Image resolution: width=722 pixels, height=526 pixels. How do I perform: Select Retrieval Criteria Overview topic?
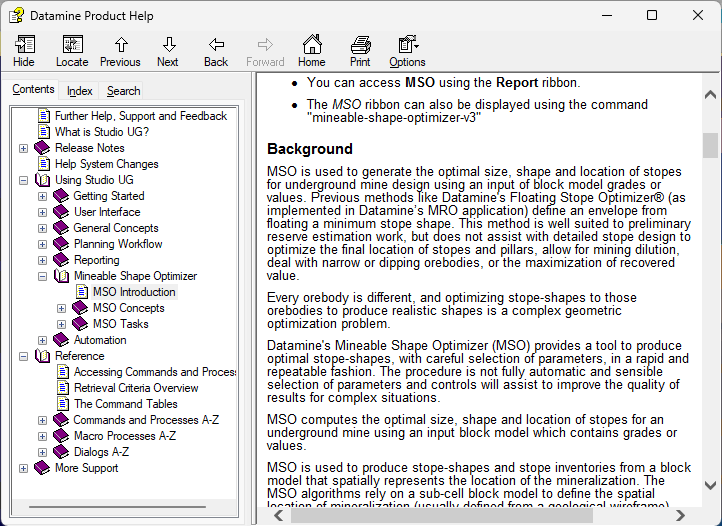click(x=136, y=388)
